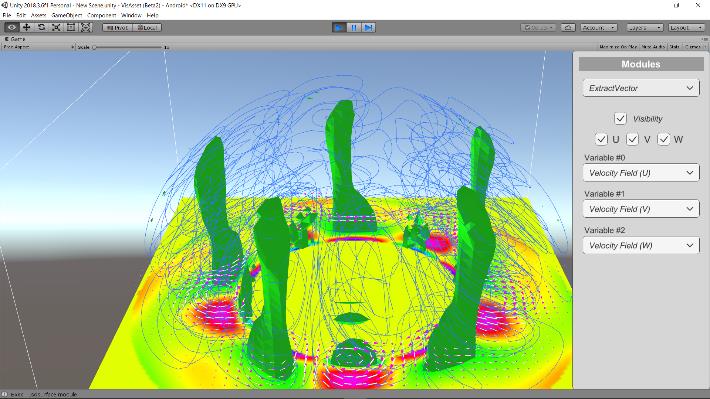Open the ExtractVector module dropdown
Screen dimensions: 710x399
point(641,88)
